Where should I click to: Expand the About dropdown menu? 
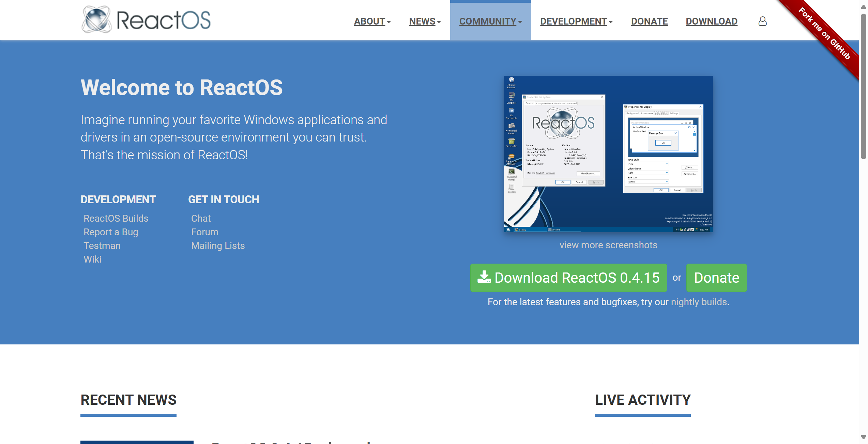[x=372, y=21]
